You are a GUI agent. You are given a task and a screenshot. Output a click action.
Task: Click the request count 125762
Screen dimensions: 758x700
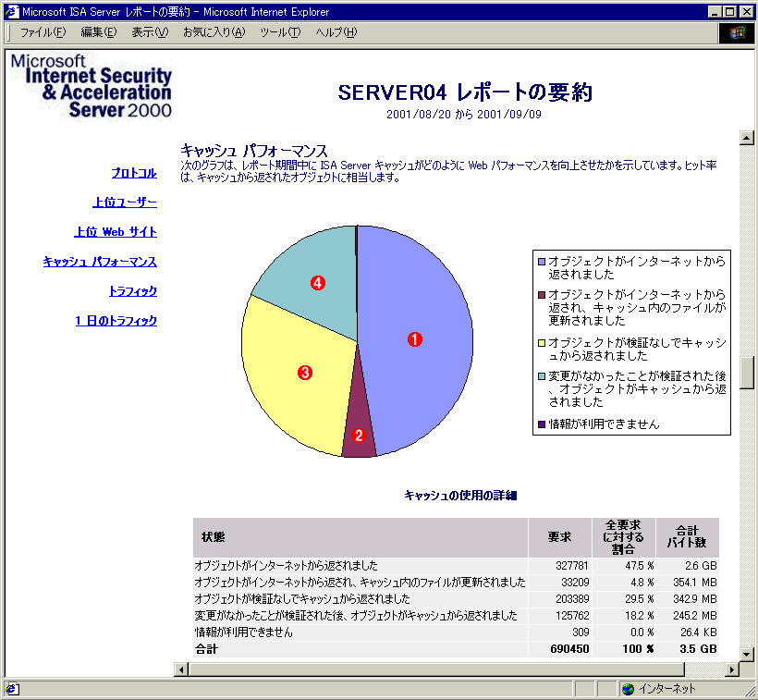572,616
